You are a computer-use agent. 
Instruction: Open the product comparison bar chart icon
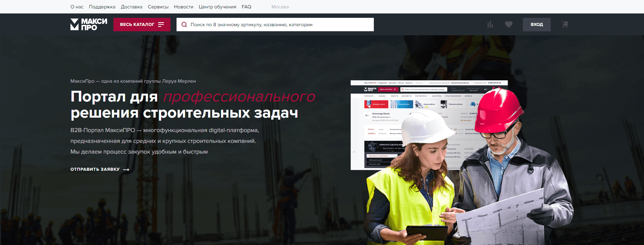490,25
